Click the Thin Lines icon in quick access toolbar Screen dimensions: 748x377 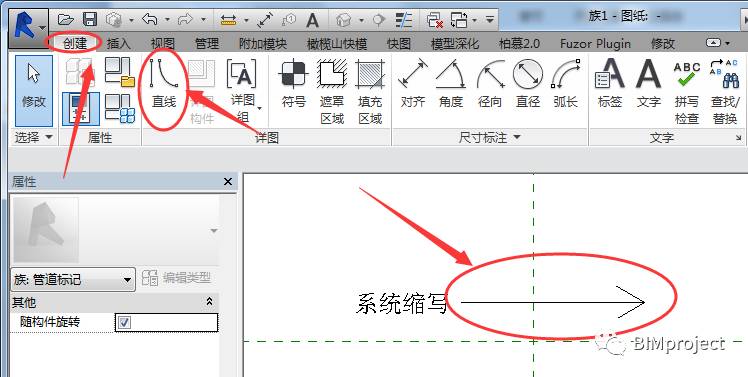click(404, 20)
